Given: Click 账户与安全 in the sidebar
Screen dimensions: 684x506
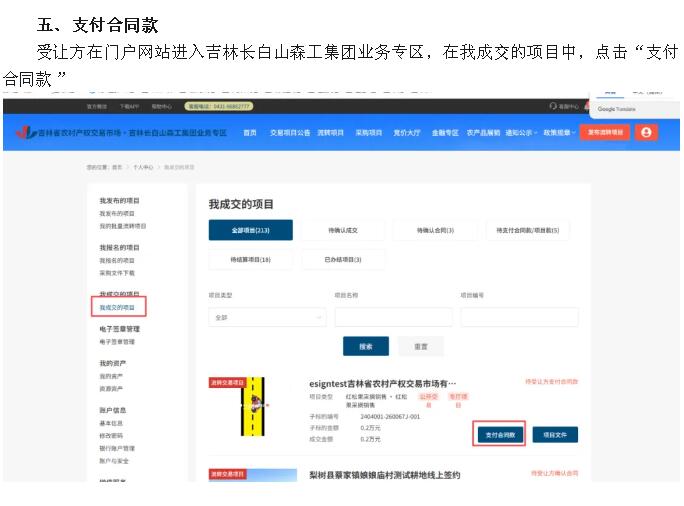Looking at the screenshot, I should (x=114, y=461).
